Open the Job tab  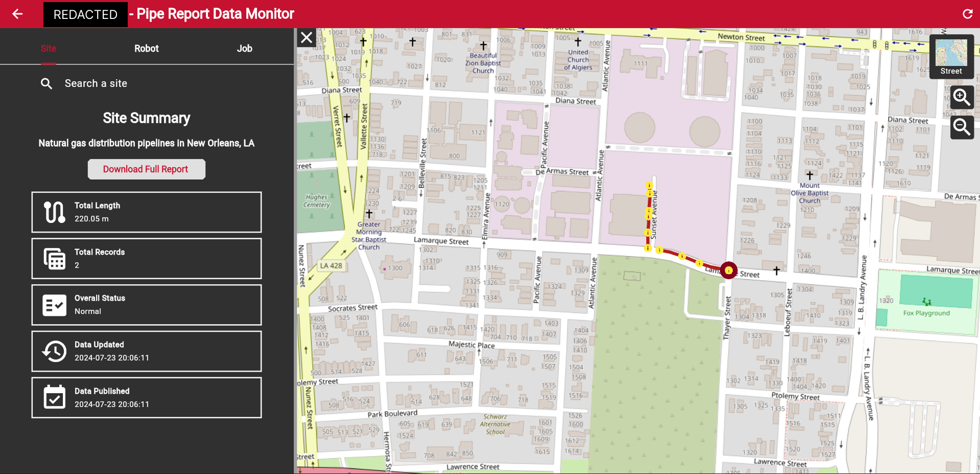point(245,49)
